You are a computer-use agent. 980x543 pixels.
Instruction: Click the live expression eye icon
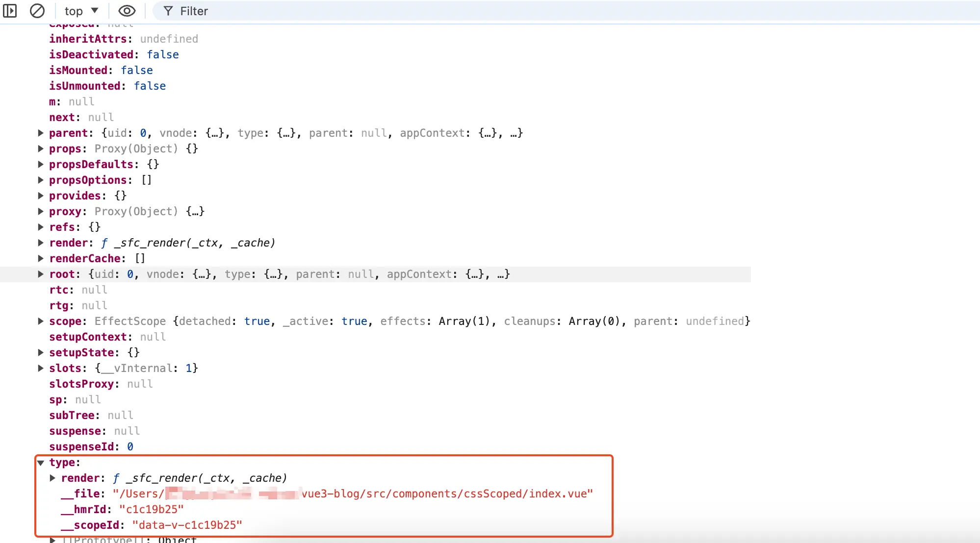point(127,11)
